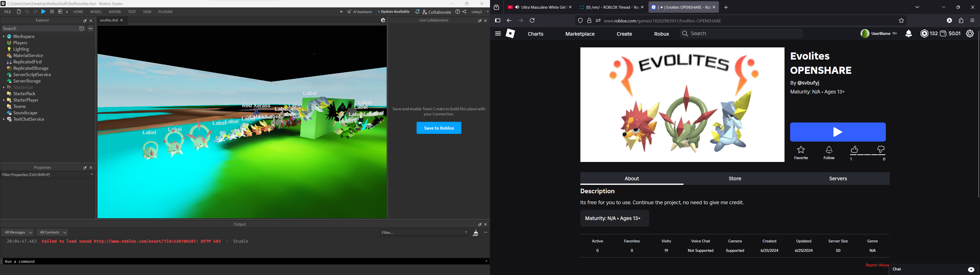Switch to the Servers tab

(838, 178)
